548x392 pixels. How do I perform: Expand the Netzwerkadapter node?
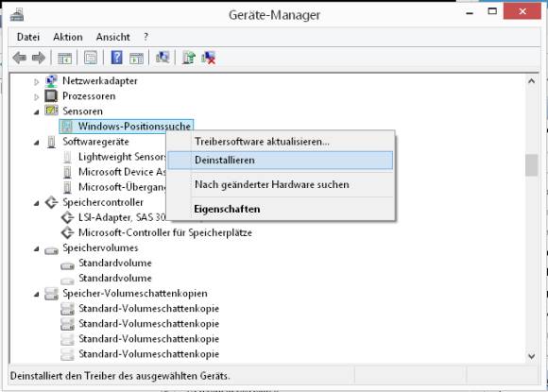pos(36,82)
